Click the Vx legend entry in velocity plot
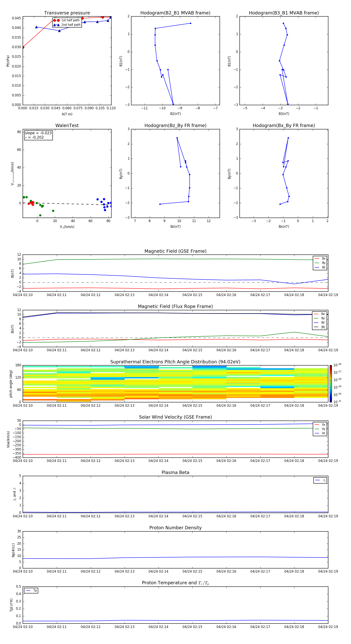Screen dimensions: 351x644 320,424
